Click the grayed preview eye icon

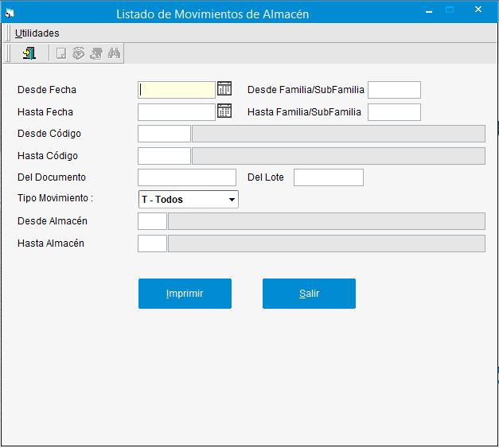[x=78, y=53]
